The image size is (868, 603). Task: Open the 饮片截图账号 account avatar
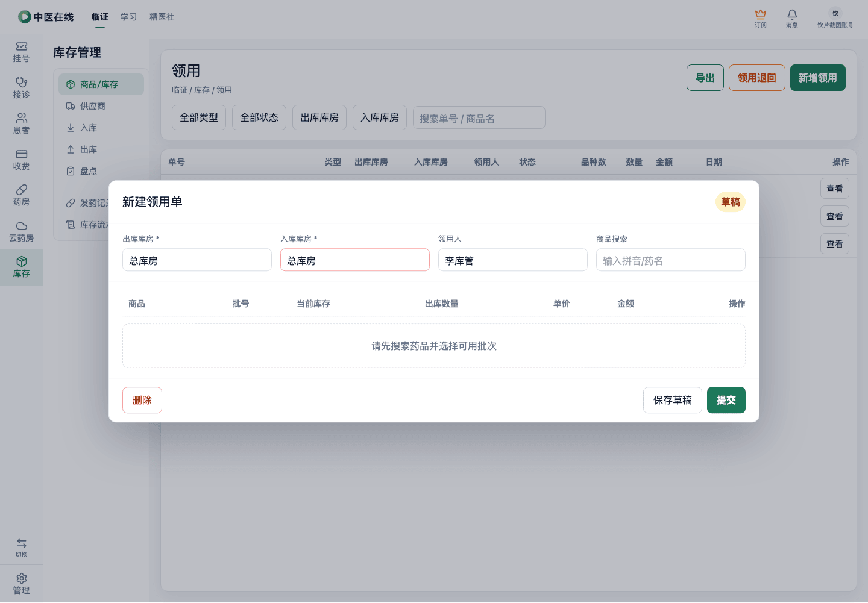835,13
